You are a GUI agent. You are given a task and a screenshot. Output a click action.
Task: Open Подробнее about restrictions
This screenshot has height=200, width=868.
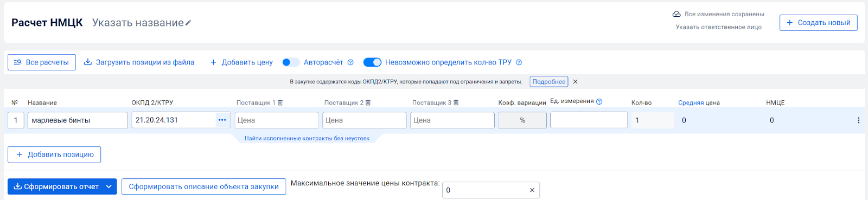(x=549, y=82)
